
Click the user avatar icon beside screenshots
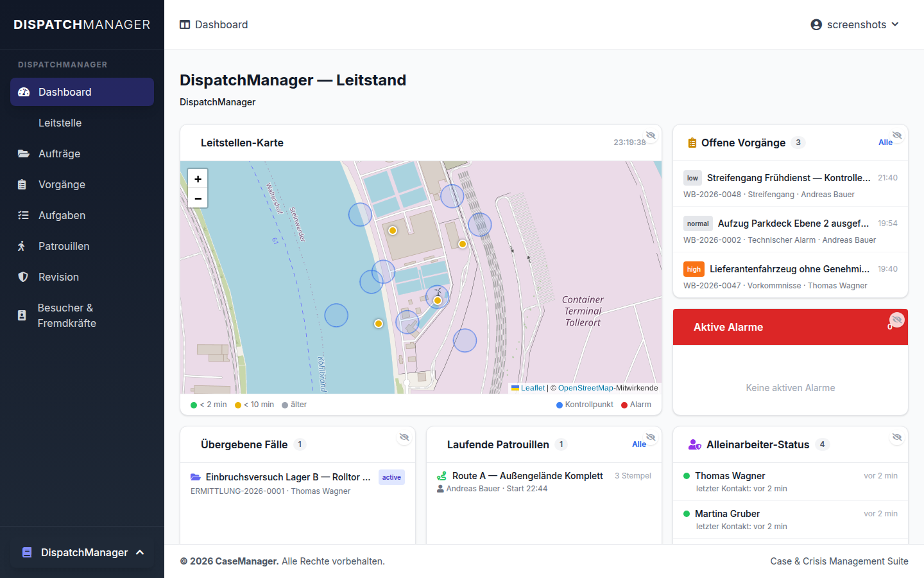coord(816,24)
